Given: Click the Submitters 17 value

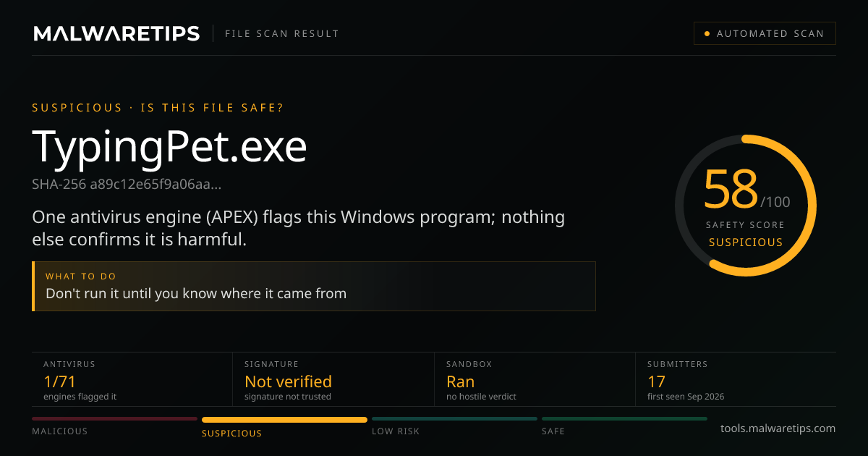Looking at the screenshot, I should coord(656,381).
